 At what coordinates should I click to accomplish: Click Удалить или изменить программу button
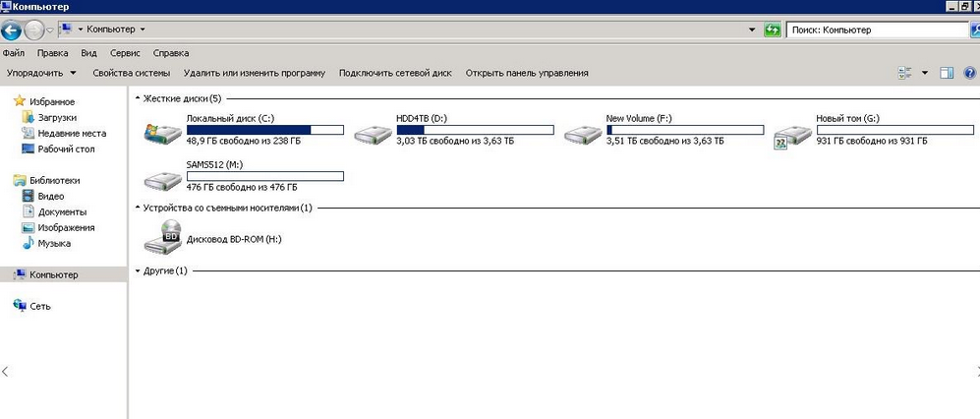pos(254,73)
